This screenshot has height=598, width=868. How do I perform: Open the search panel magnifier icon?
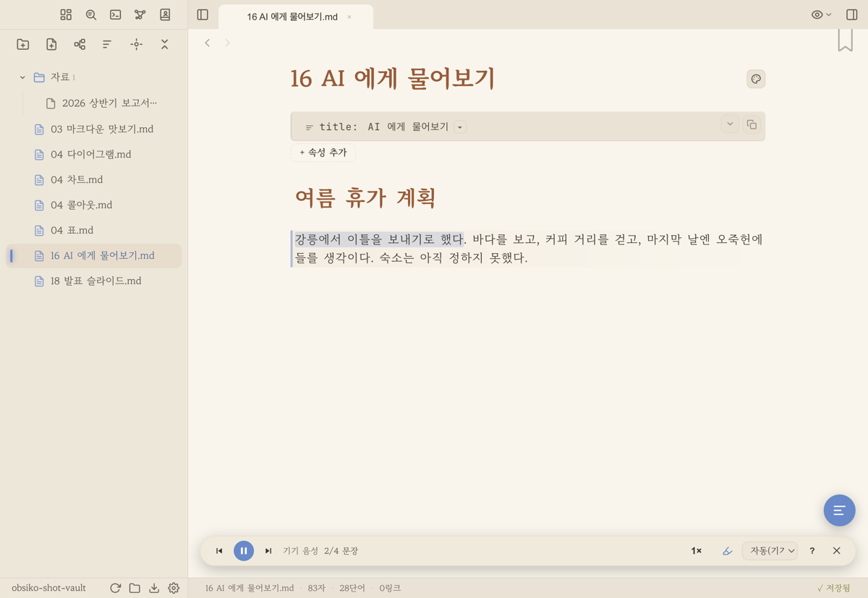(x=90, y=14)
